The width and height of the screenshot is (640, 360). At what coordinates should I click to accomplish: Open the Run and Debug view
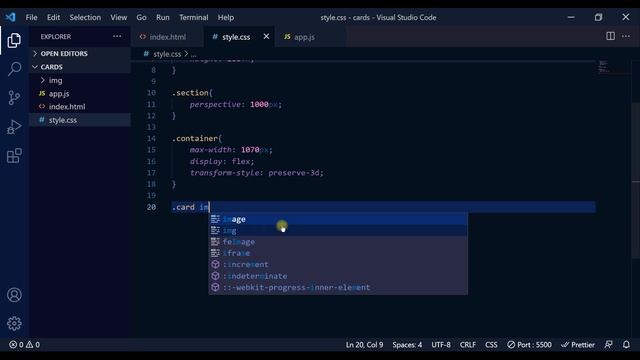14,127
